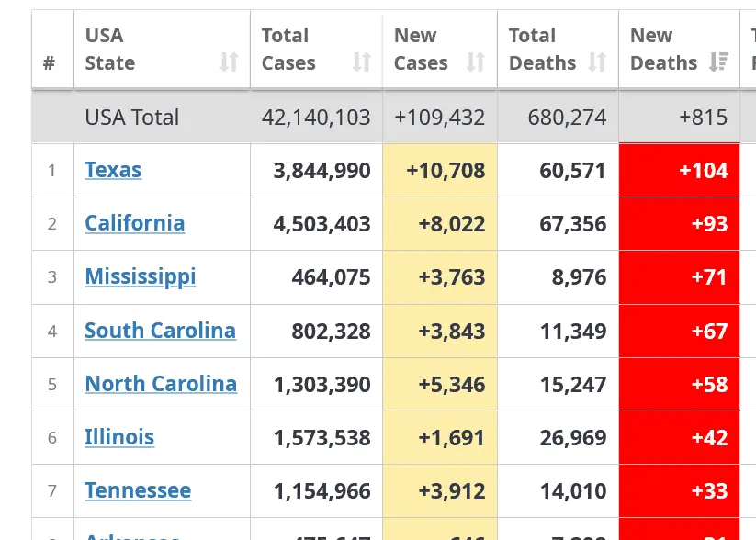Image resolution: width=756 pixels, height=540 pixels.
Task: Open the South Carolina link
Action: [x=161, y=331]
